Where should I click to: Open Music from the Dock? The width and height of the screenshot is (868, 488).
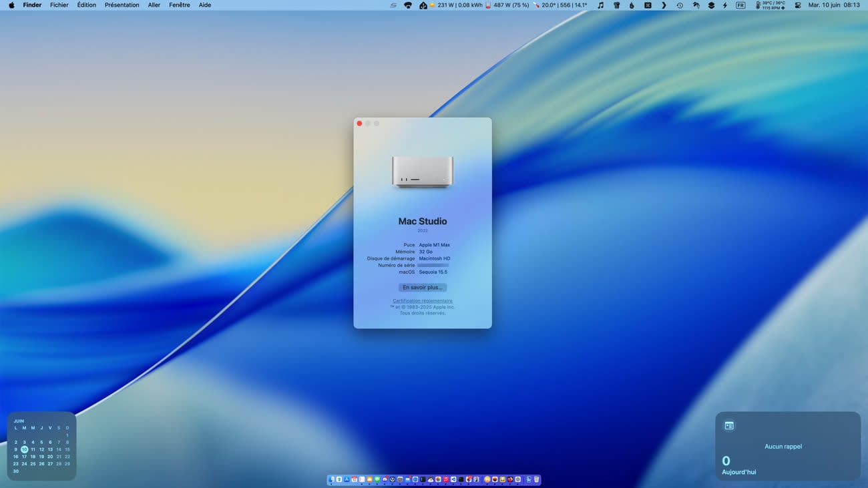pyautogui.click(x=446, y=479)
